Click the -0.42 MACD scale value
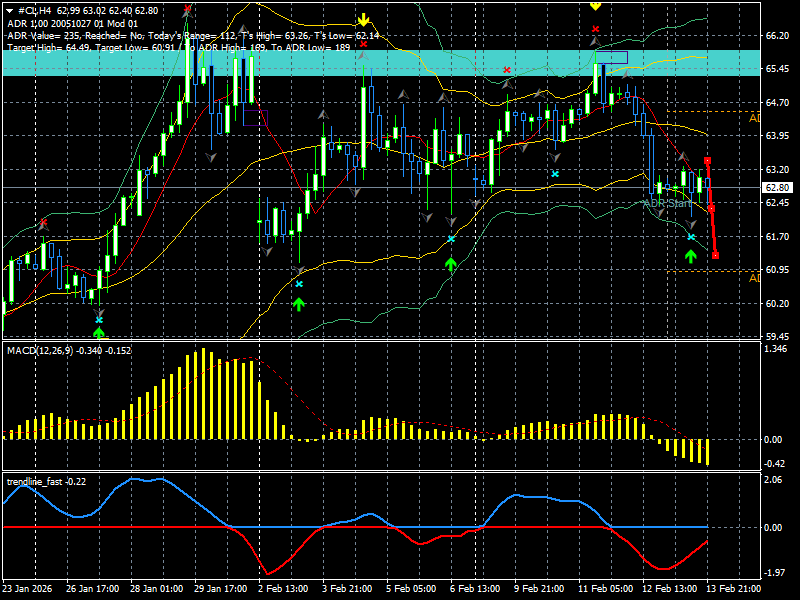 point(775,464)
